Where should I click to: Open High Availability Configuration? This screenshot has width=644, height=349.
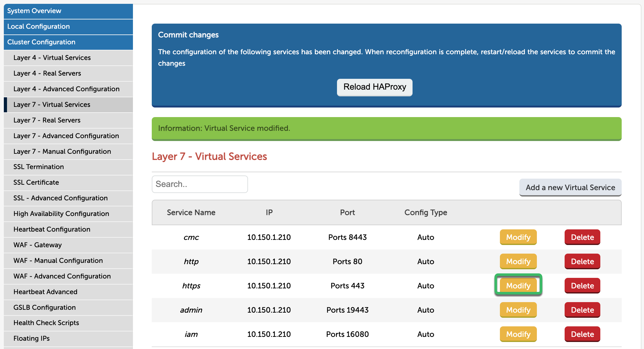tap(68, 214)
